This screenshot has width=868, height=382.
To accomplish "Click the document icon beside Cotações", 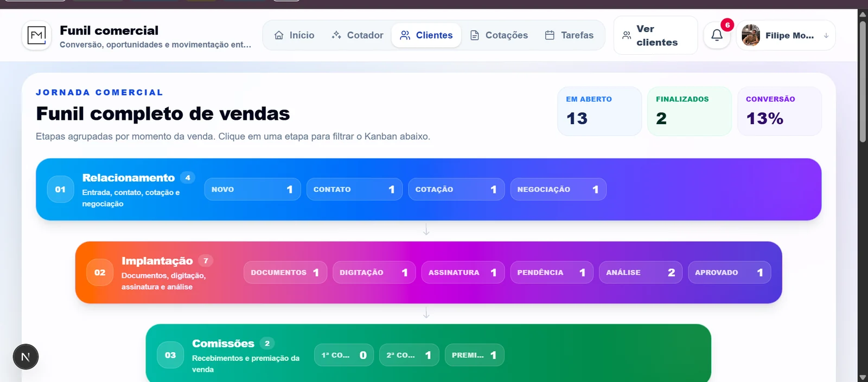I will pyautogui.click(x=475, y=35).
